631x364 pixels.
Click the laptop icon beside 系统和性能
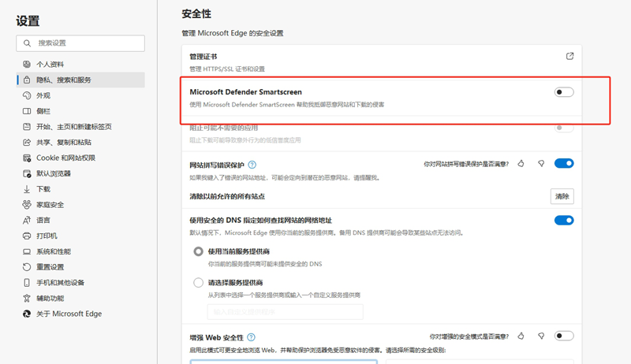tap(27, 251)
